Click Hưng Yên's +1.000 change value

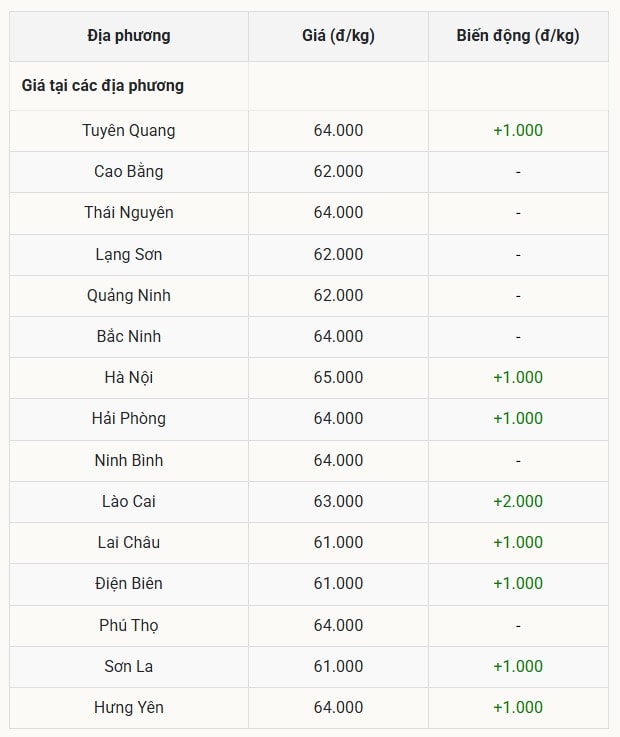tap(517, 707)
